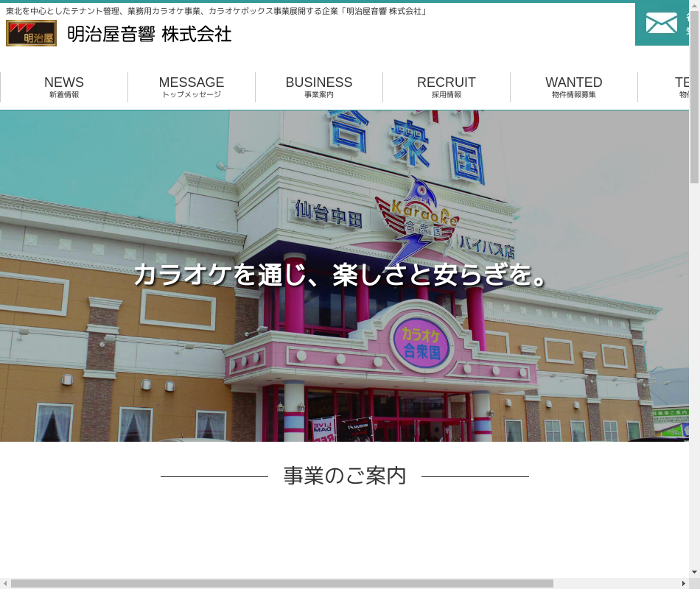Open the RECRUIT 採用情報 menu item

coord(447,87)
